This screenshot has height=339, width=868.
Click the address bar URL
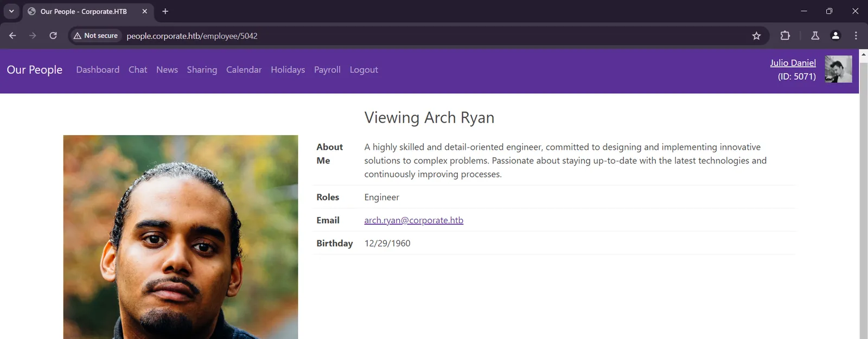click(x=192, y=36)
